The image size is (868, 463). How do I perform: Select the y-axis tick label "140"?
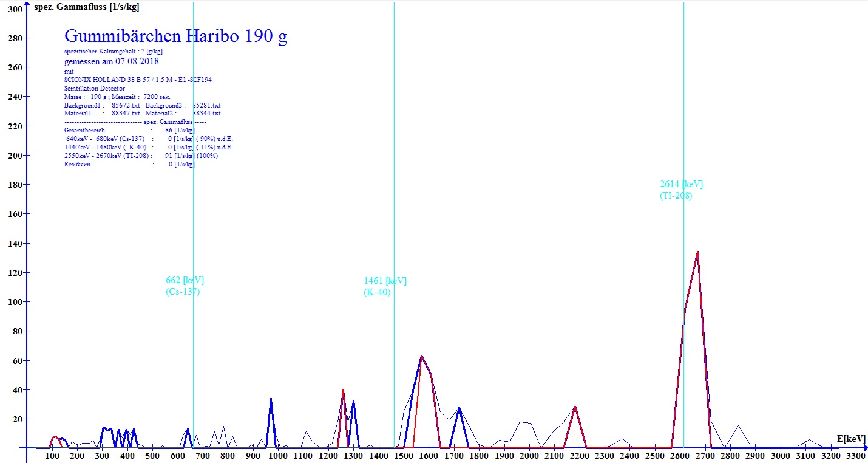[x=15, y=244]
